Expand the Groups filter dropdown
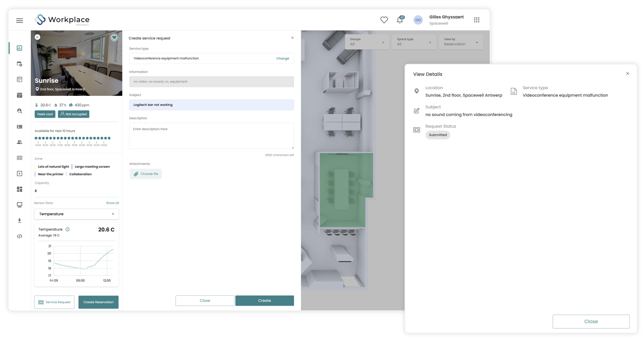This screenshot has height=339, width=644. click(367, 42)
